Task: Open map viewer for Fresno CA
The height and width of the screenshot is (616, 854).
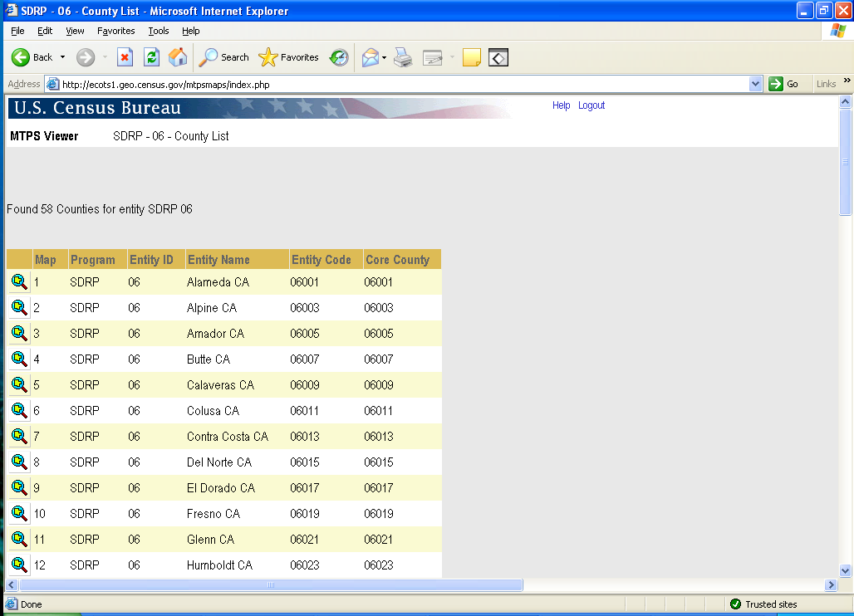Action: click(x=20, y=513)
